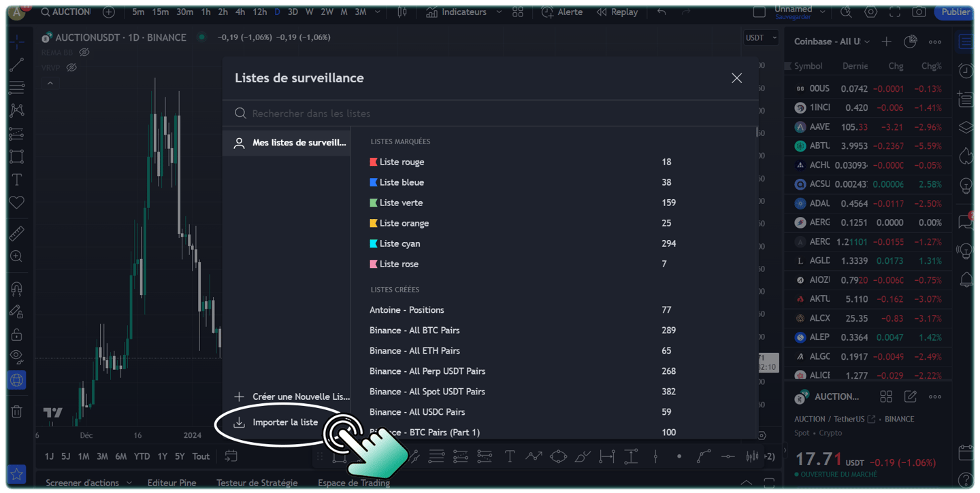Image resolution: width=980 pixels, height=493 pixels.
Task: Click the Rechercher dans les listes field
Action: pyautogui.click(x=490, y=114)
